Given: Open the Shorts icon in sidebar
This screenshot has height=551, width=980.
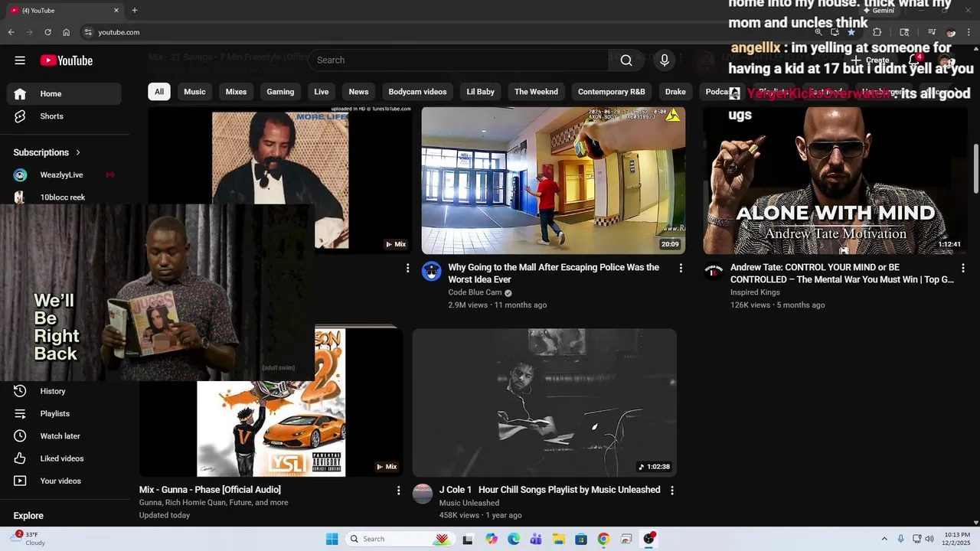Looking at the screenshot, I should [20, 116].
